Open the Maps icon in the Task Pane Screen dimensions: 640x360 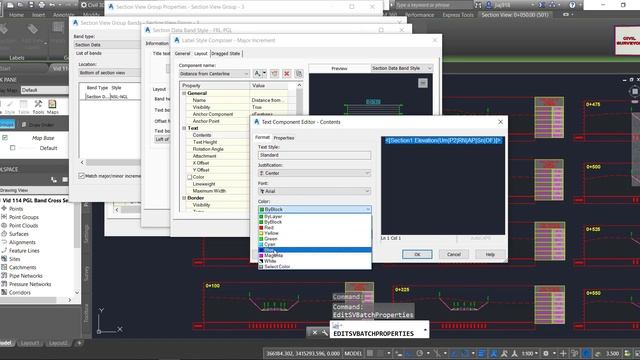click(52, 107)
